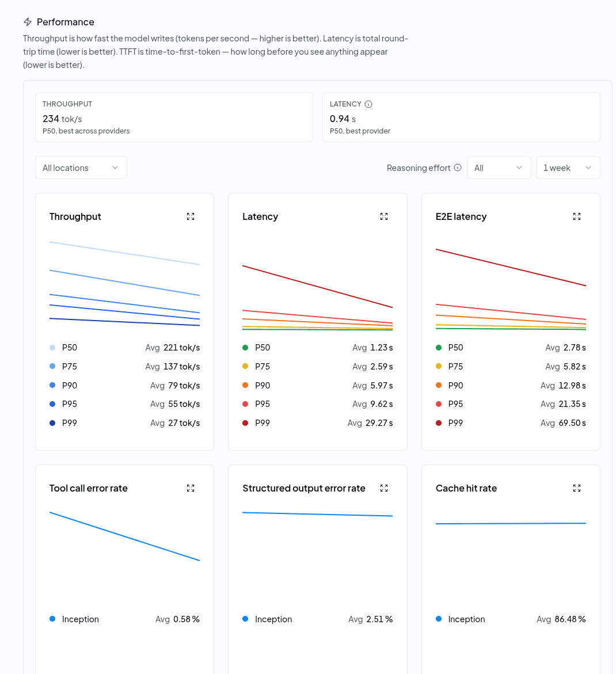Open the All locations dropdown
The image size is (616, 674).
point(81,167)
